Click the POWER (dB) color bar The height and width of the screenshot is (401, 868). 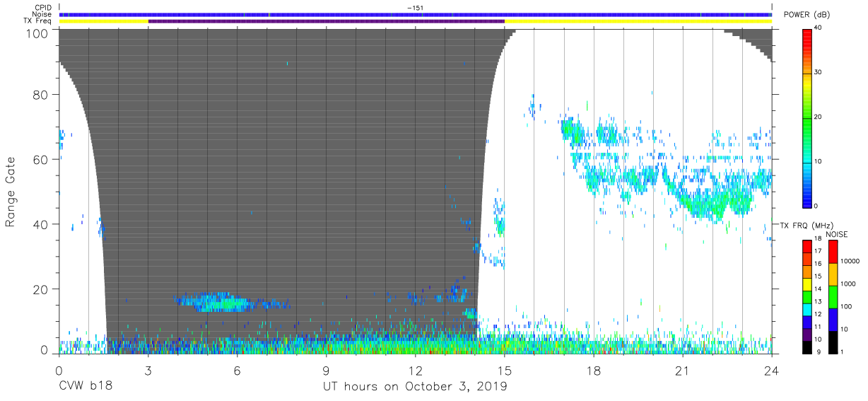[807, 117]
